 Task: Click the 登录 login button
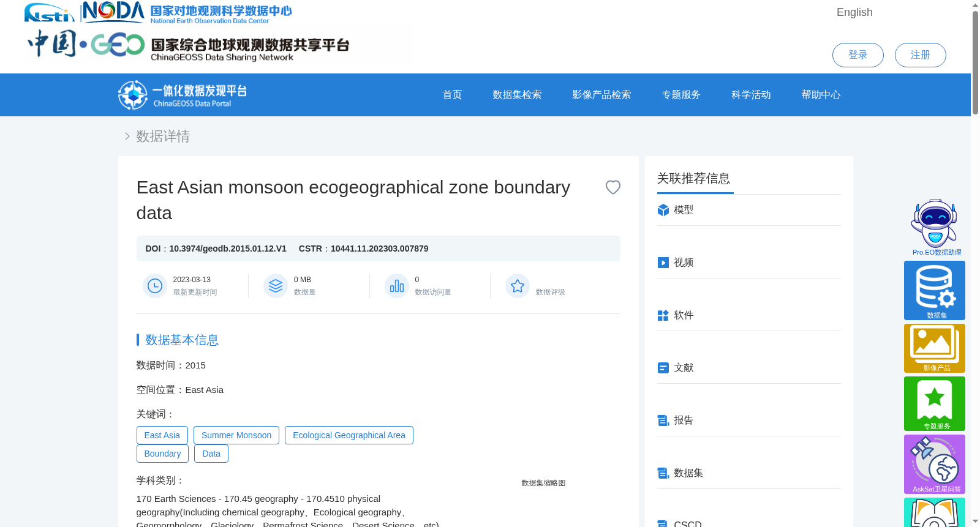(x=858, y=55)
